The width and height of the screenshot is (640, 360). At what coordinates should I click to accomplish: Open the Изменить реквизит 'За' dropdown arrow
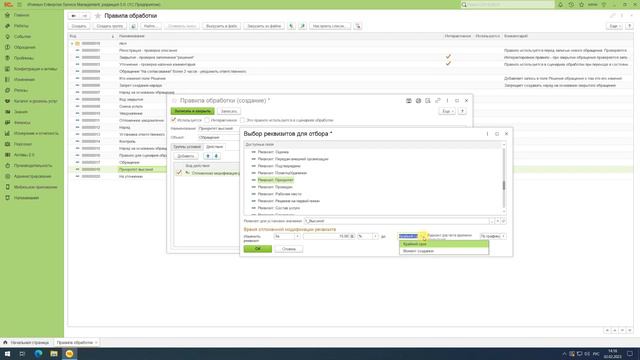pos(297,236)
